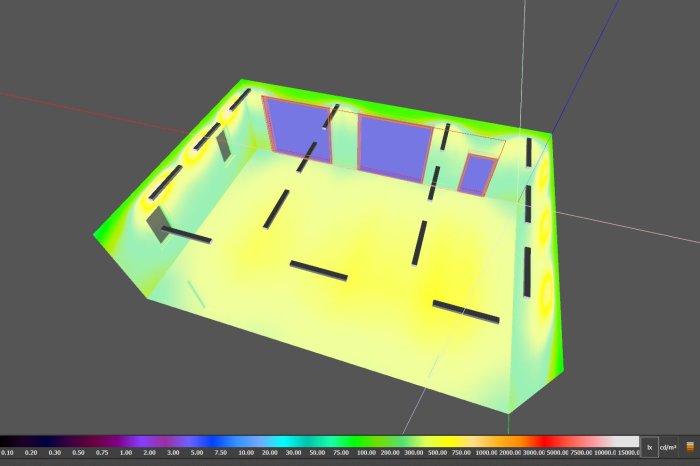Select the 750.00 scale value
The width and height of the screenshot is (700, 466).
tap(461, 453)
